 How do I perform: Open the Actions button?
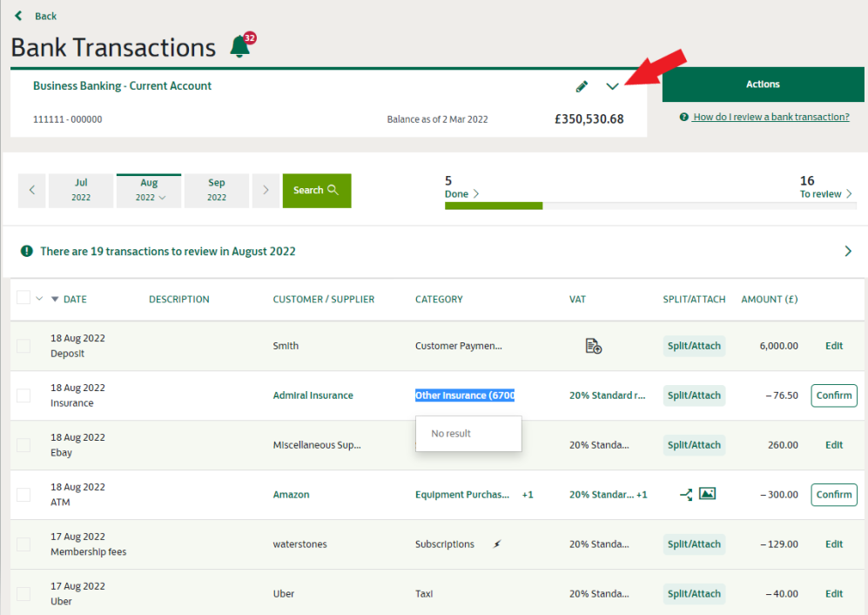(x=763, y=84)
